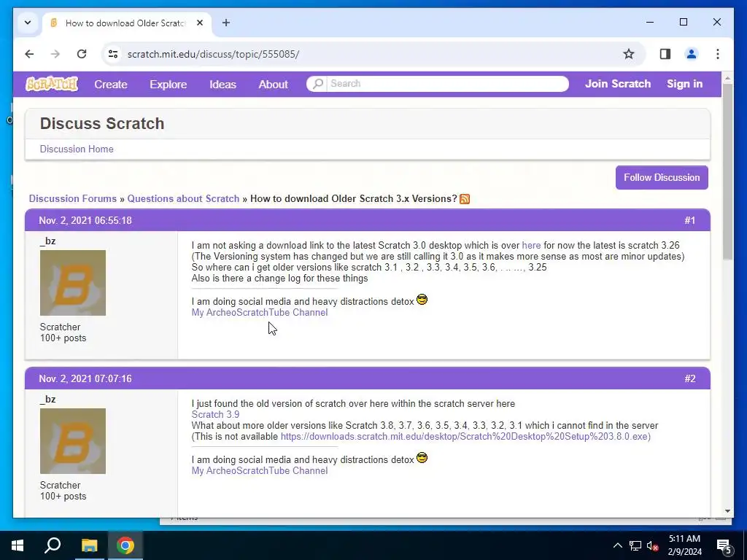
Task: Click the 'Discuss Scratch' heading
Action: coord(102,123)
